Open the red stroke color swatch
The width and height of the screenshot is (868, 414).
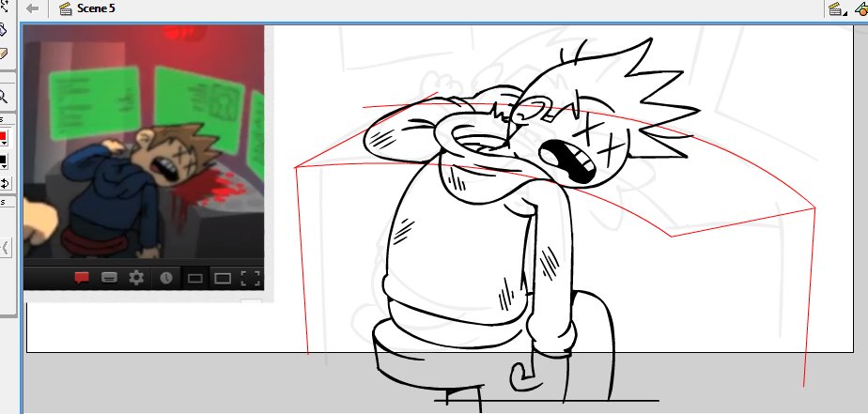[x=3, y=137]
